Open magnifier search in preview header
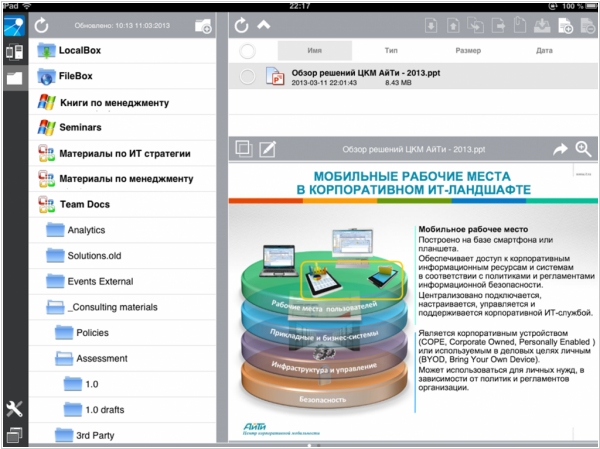 tap(583, 149)
